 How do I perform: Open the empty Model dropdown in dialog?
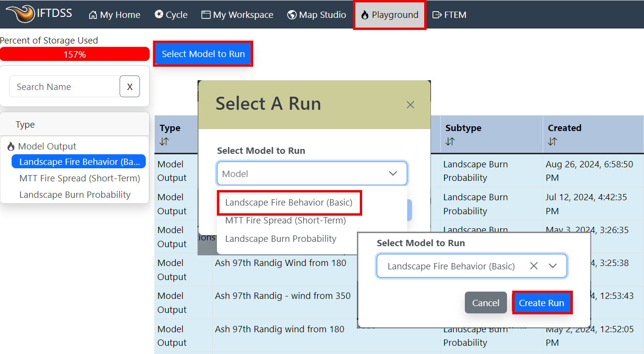pyautogui.click(x=312, y=174)
